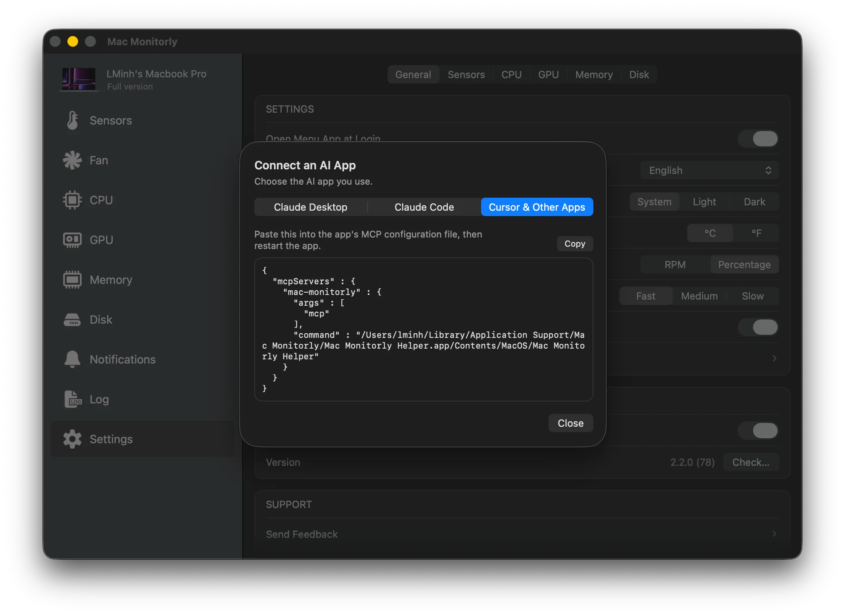Open the GPU settings tab
845x616 pixels.
[549, 74]
